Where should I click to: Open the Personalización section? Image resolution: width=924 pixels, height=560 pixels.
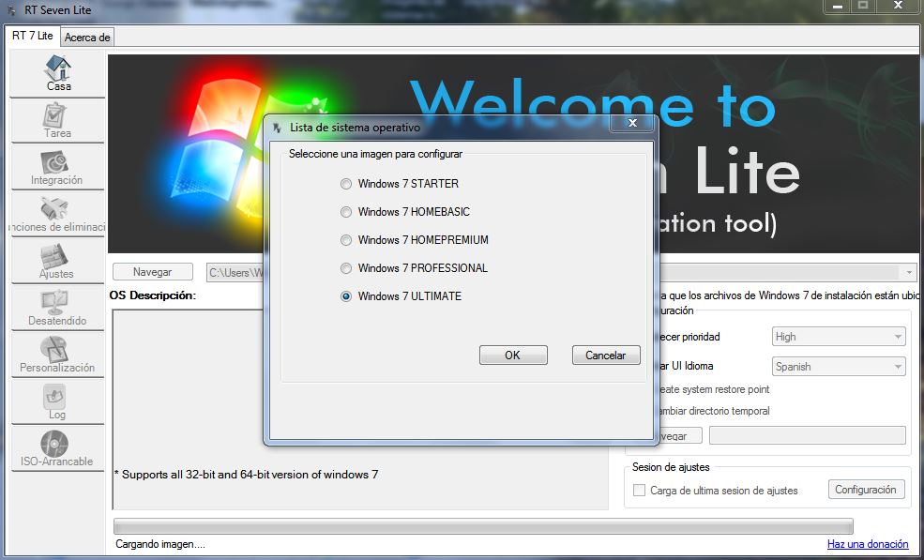58,355
